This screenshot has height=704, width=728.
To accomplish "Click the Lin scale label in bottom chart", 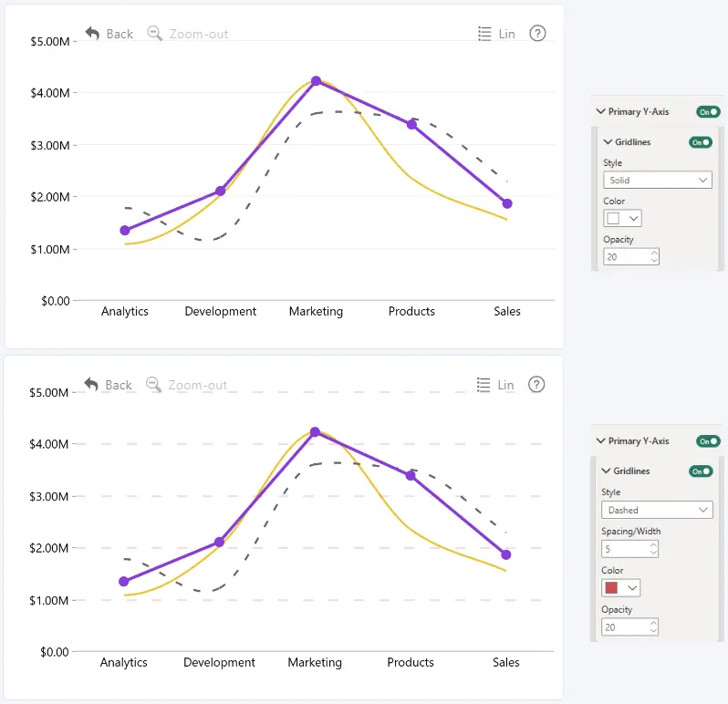I will (506, 385).
